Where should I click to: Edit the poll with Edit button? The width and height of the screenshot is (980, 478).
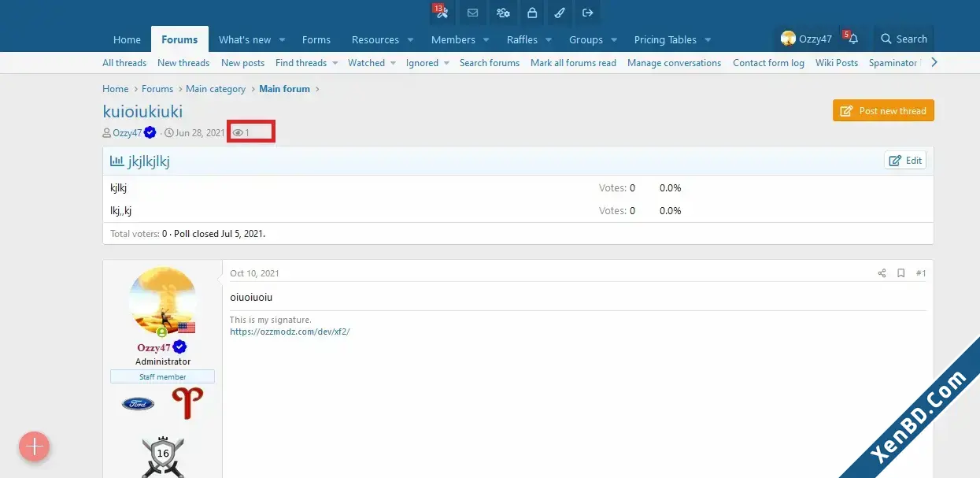905,161
